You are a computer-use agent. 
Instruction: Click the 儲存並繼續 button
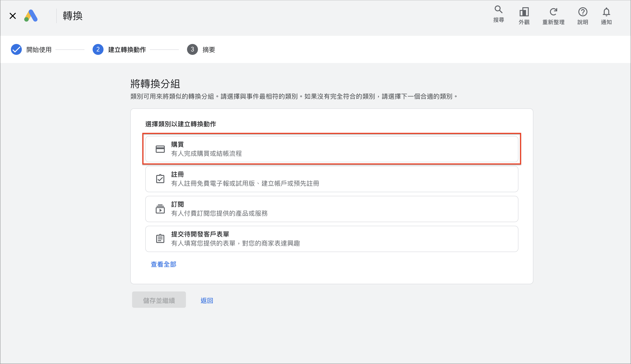[159, 300]
